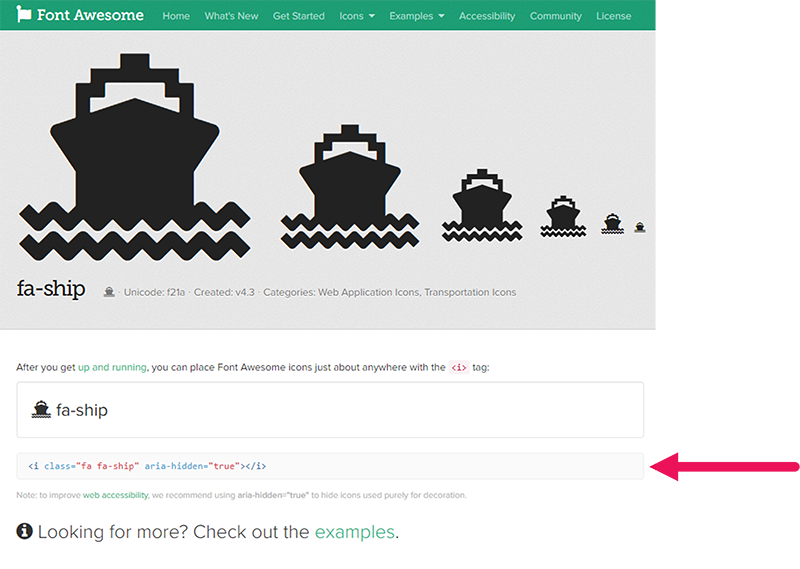Click the fa-ship heading text
This screenshot has height=569, width=800.
[51, 289]
